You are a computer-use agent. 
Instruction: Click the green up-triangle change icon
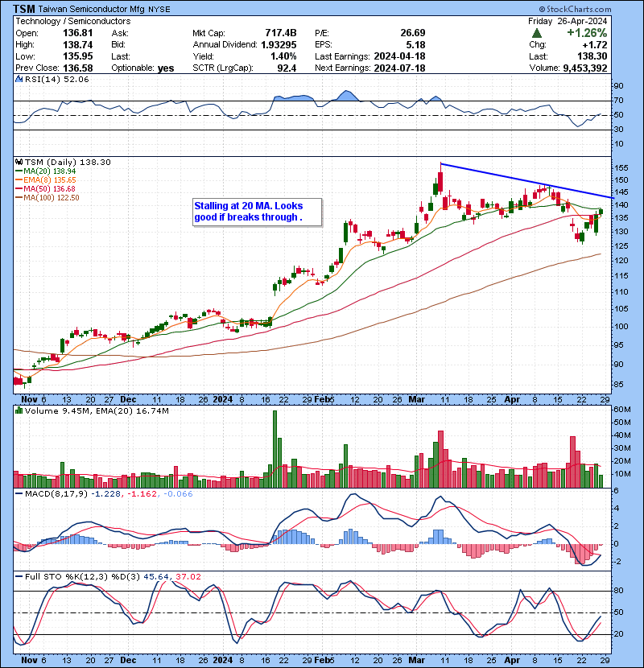[x=537, y=33]
